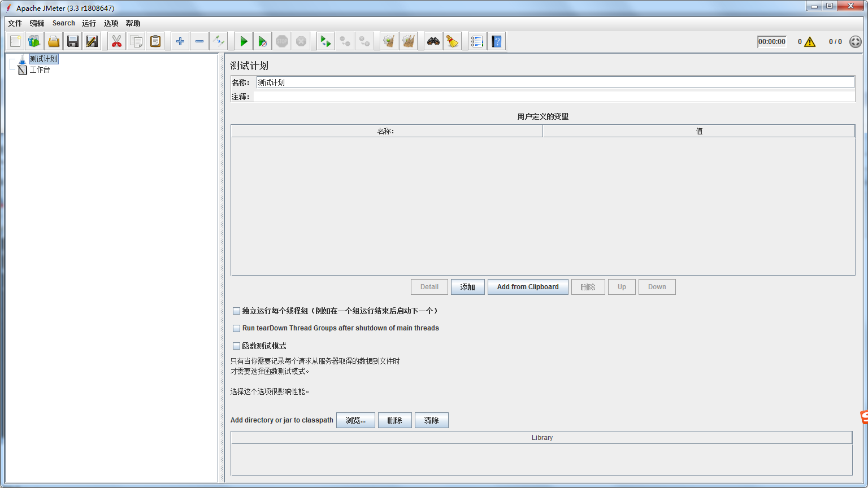
Task: Click the Copy icon in the toolbar
Action: tap(136, 41)
